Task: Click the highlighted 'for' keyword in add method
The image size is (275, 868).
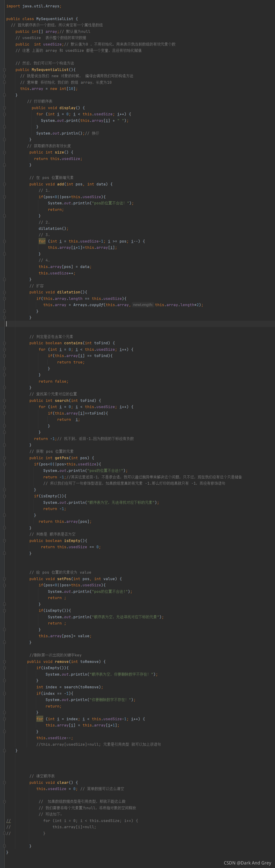Action: point(42,241)
